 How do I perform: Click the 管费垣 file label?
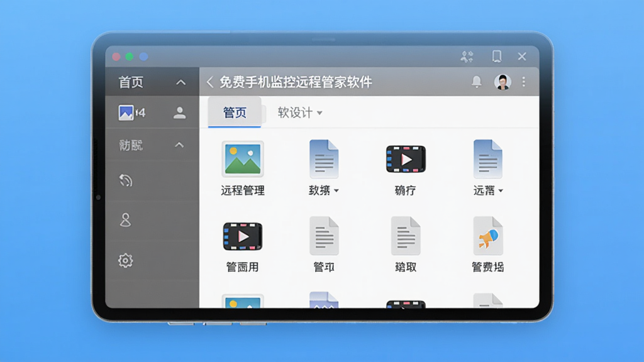(x=488, y=267)
